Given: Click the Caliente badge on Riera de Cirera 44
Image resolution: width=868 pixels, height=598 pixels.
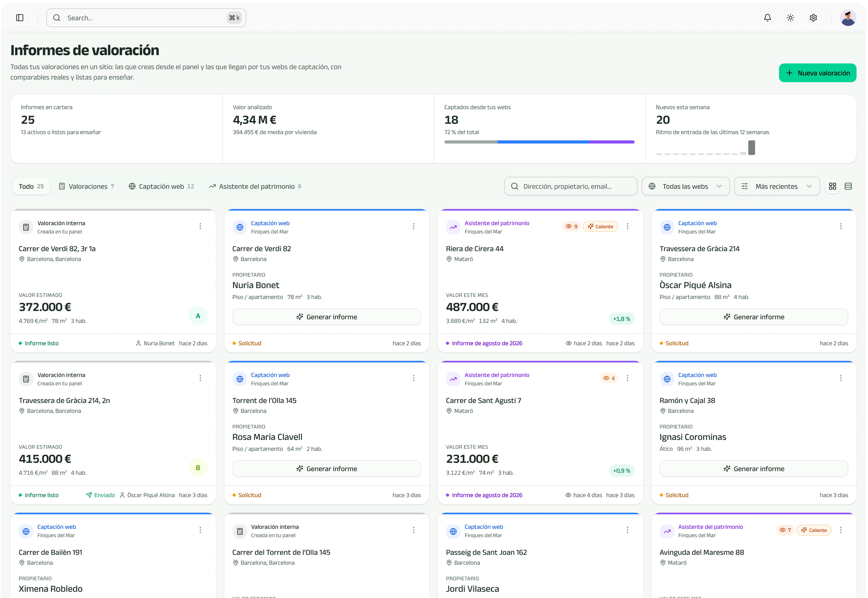Looking at the screenshot, I should coord(600,226).
